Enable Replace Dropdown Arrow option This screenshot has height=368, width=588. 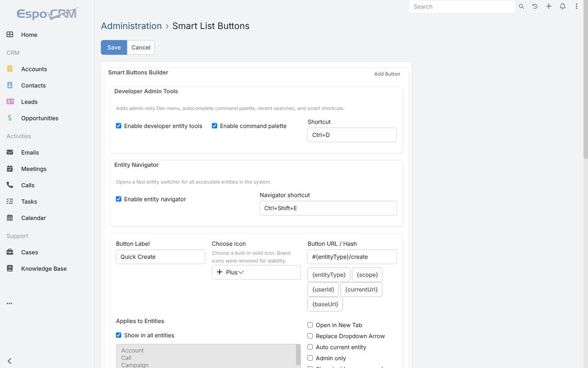coord(310,336)
